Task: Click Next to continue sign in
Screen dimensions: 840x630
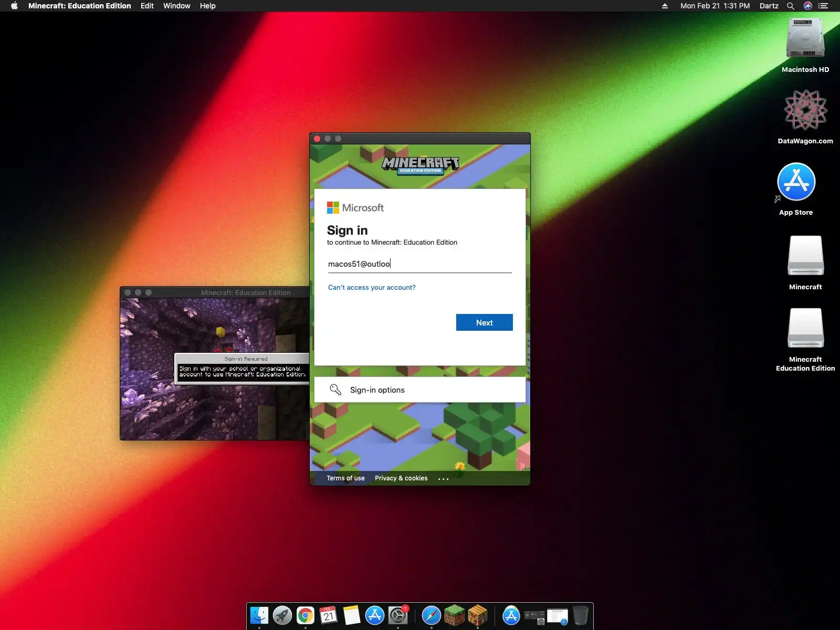Action: click(x=485, y=322)
